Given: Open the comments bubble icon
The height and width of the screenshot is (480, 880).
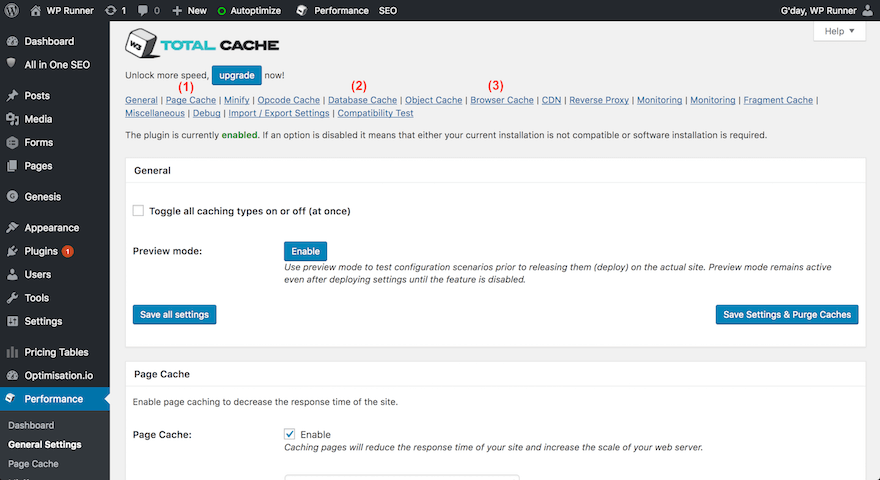Looking at the screenshot, I should tap(143, 10).
